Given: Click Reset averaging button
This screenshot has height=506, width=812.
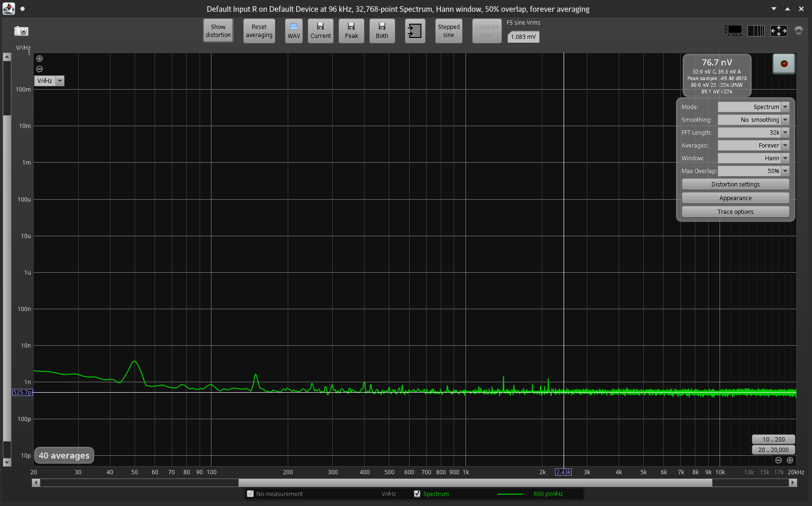Looking at the screenshot, I should (x=259, y=31).
